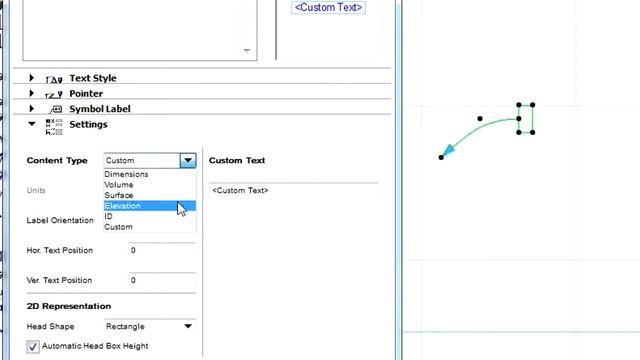The height and width of the screenshot is (360, 640).
Task: Click the Hor. Text Position field
Action: [x=162, y=250]
